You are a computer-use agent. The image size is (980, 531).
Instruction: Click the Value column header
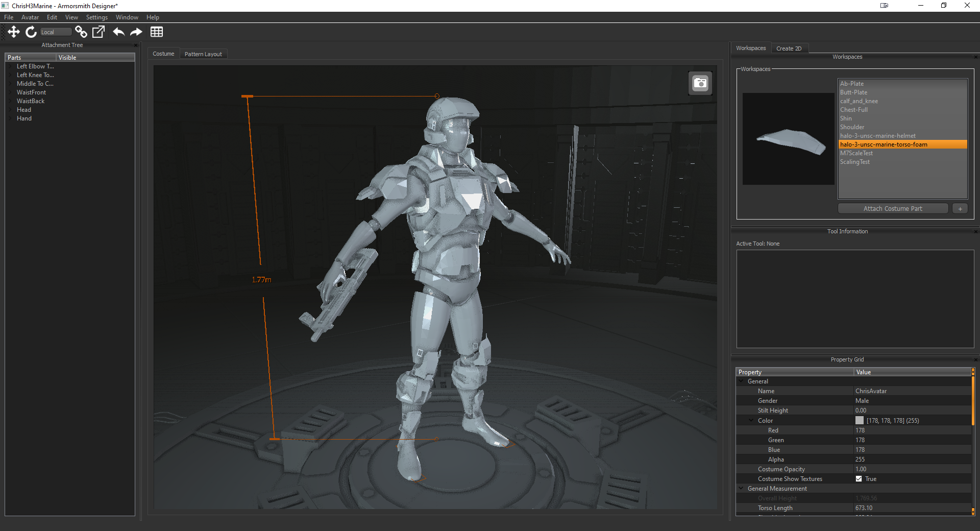coord(913,372)
